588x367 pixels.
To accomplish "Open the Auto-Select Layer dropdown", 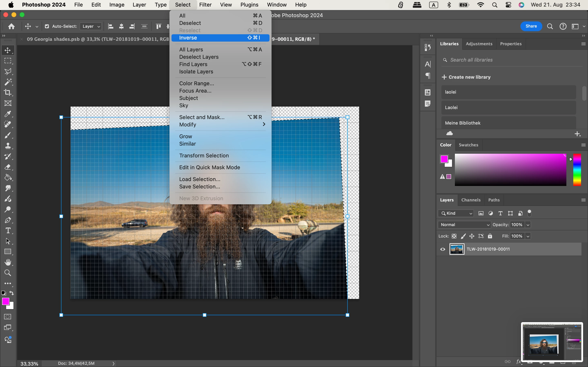I will click(91, 26).
